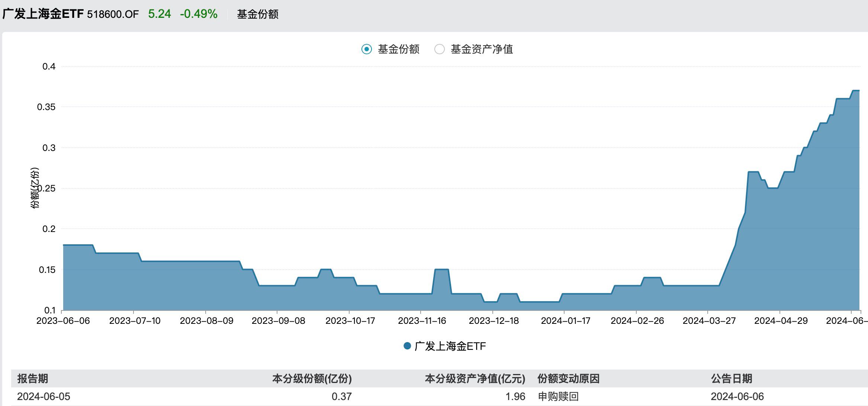
Task: Click the price value 5.24
Action: 160,14
